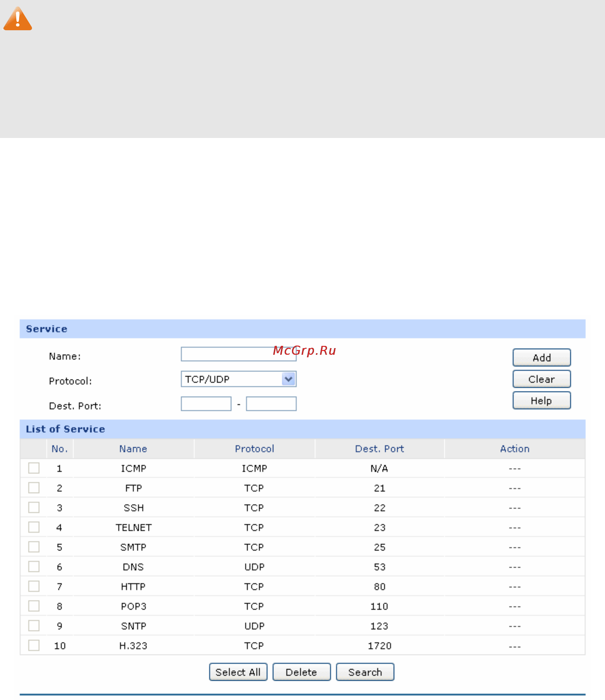The height and width of the screenshot is (700, 605).
Task: Click the SNTP name cell
Action: click(134, 626)
